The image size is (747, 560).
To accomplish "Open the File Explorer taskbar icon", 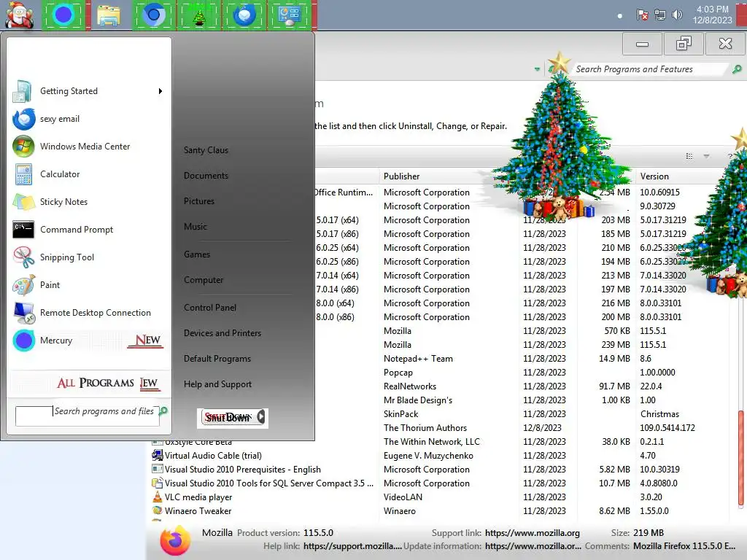I will (109, 15).
